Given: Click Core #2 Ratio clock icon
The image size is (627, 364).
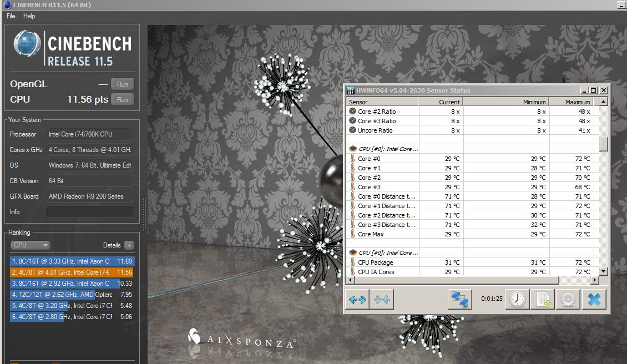Looking at the screenshot, I should 352,111.
